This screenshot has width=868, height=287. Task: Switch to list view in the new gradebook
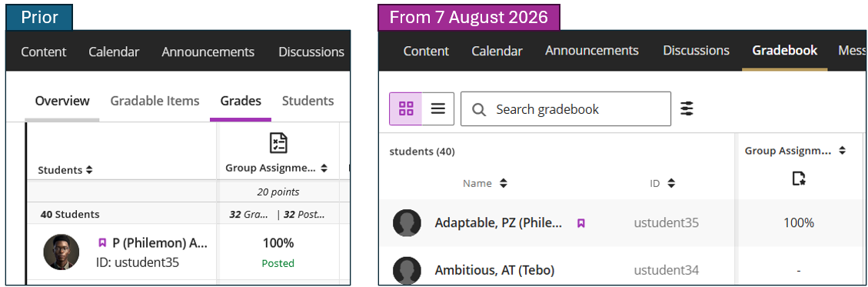pyautogui.click(x=438, y=108)
